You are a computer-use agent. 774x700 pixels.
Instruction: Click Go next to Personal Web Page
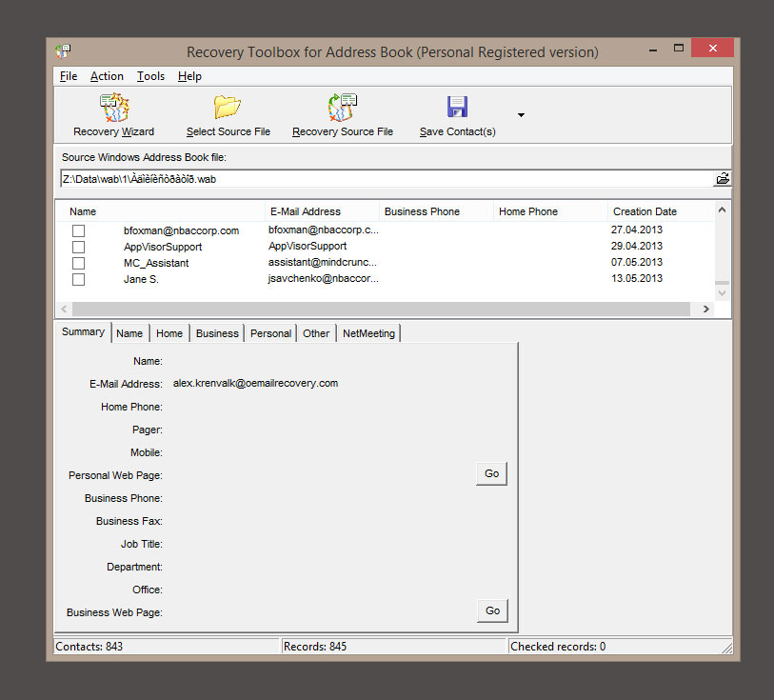pos(491,473)
